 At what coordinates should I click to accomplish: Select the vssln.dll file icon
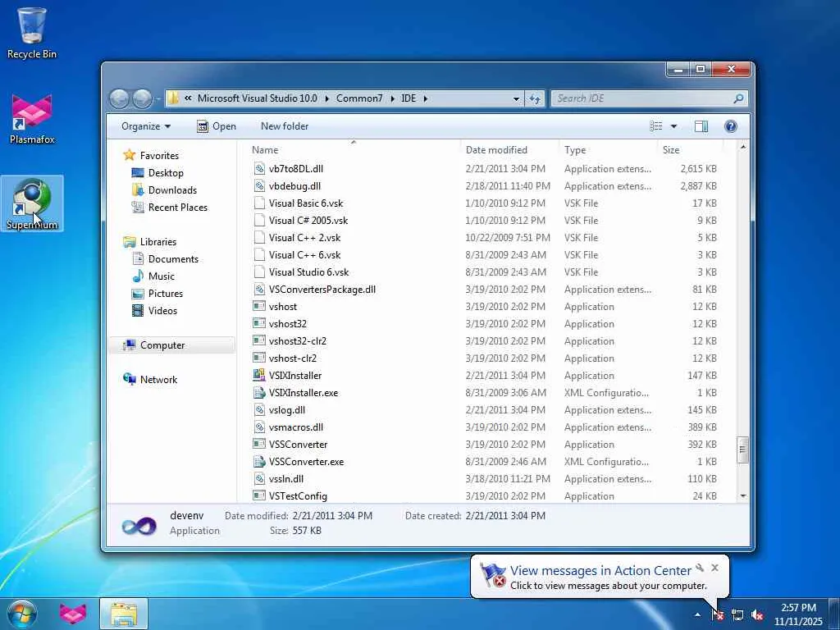pos(259,479)
